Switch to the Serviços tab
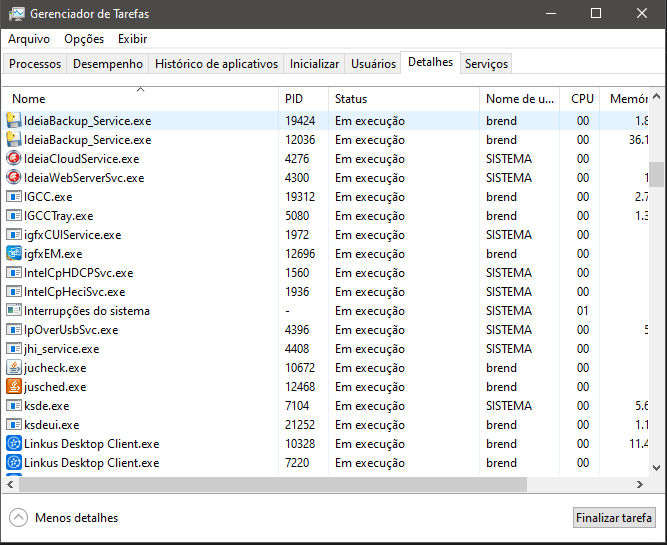667x545 pixels. 486,64
